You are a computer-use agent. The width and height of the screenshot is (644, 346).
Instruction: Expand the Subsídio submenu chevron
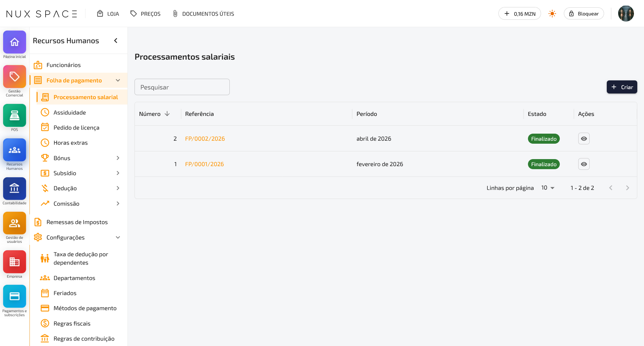pyautogui.click(x=118, y=173)
